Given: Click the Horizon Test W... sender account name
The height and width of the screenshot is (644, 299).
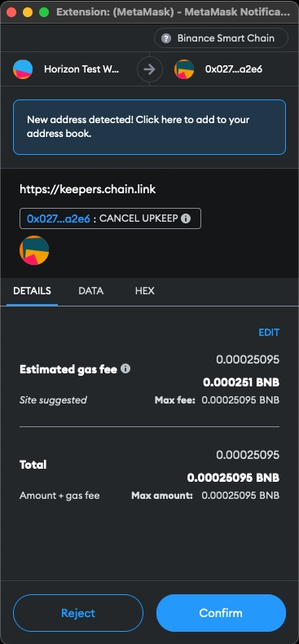Looking at the screenshot, I should coord(81,69).
